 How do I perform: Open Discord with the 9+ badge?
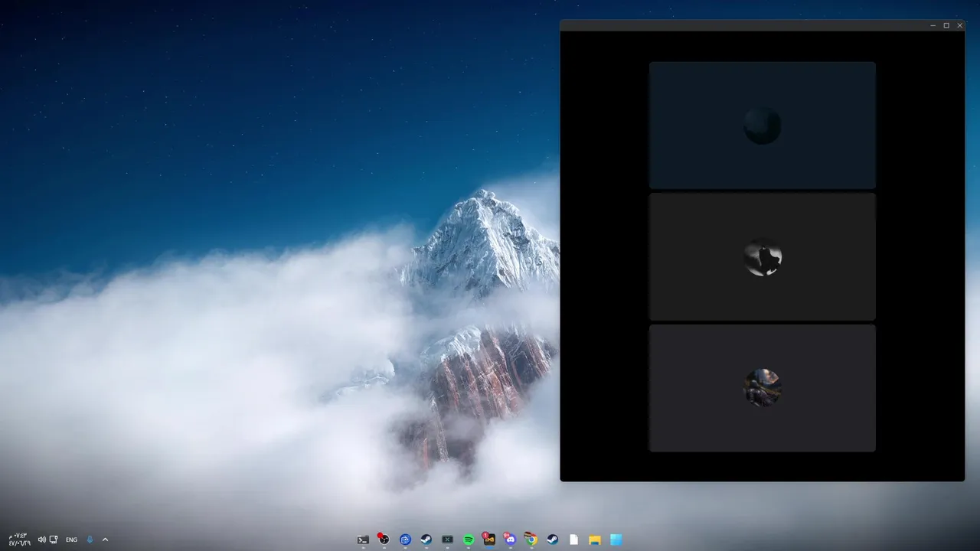coord(510,540)
